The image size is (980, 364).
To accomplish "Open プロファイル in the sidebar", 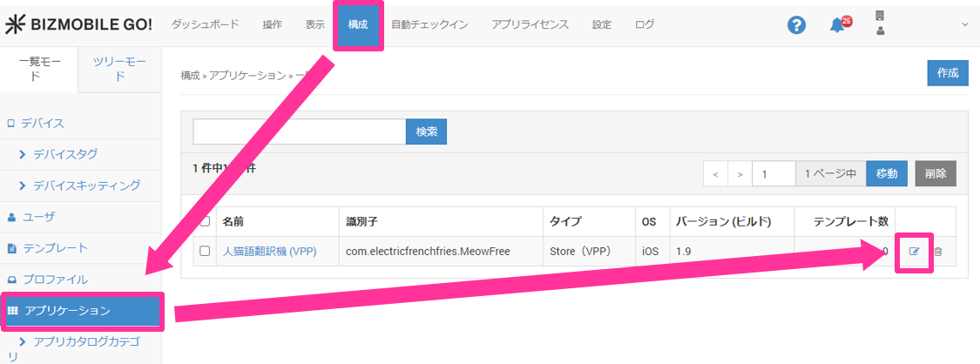I will (55, 280).
